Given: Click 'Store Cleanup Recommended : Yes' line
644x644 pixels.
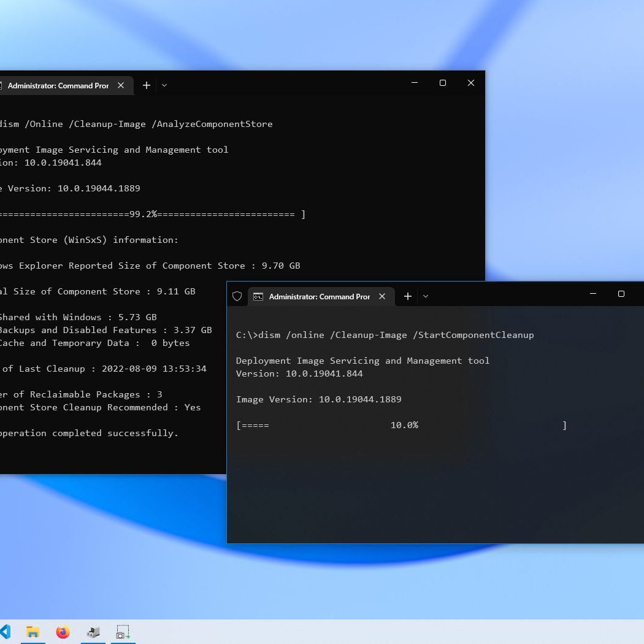Looking at the screenshot, I should pos(115,407).
